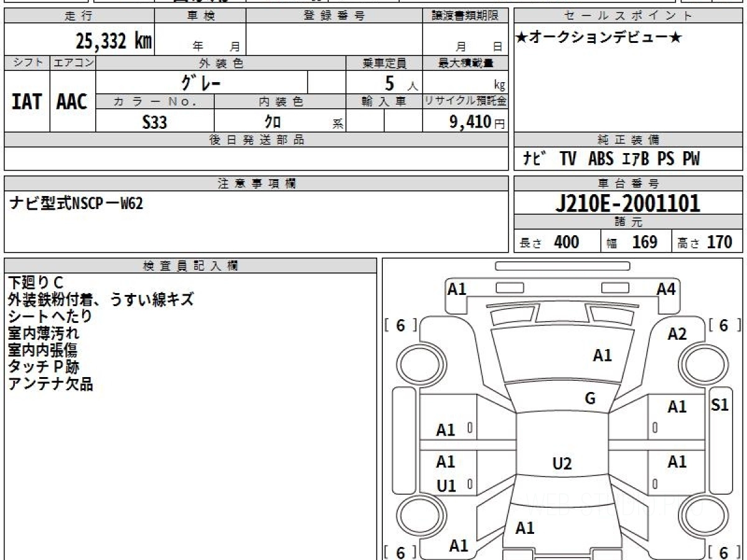
Task: Click the 譲渡書類期限 header
Action: [x=465, y=16]
